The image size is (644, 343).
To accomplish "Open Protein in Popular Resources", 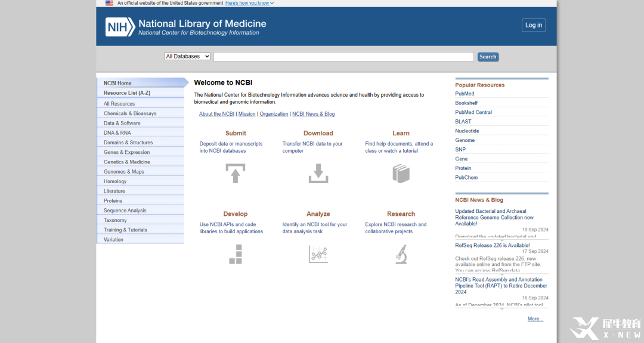I will [463, 168].
